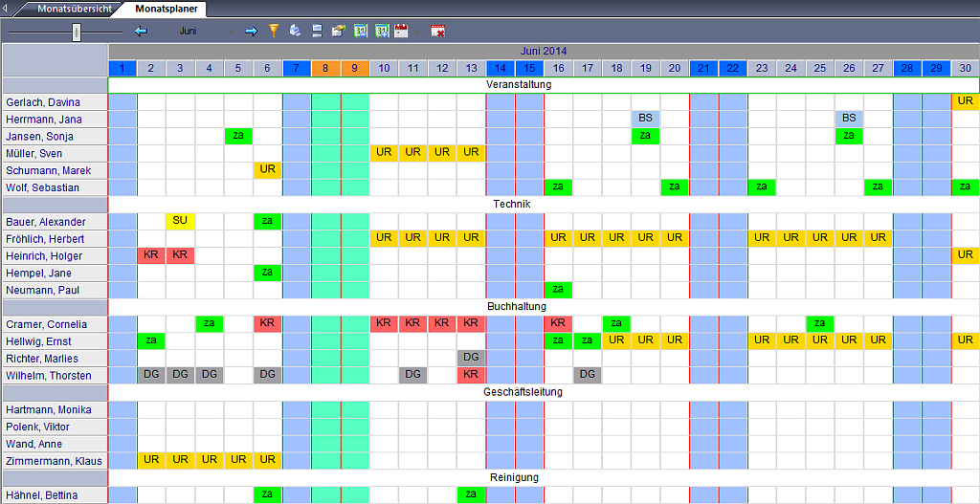Click the Technik group header

(544, 204)
